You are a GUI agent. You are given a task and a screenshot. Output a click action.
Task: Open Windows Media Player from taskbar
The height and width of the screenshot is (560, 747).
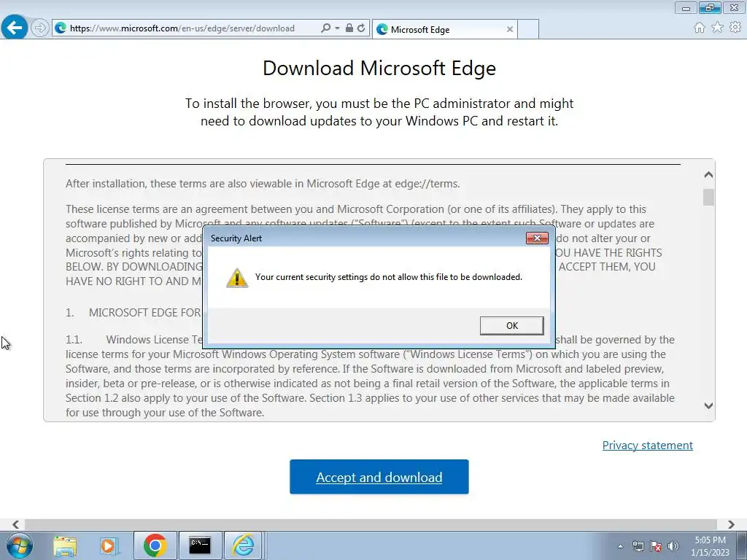109,545
